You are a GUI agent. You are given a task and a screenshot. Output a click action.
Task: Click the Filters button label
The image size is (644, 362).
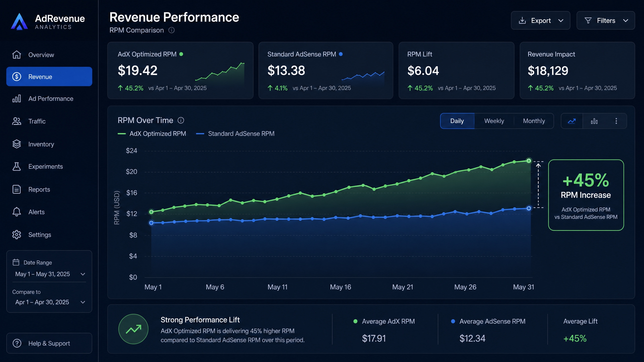tap(606, 21)
